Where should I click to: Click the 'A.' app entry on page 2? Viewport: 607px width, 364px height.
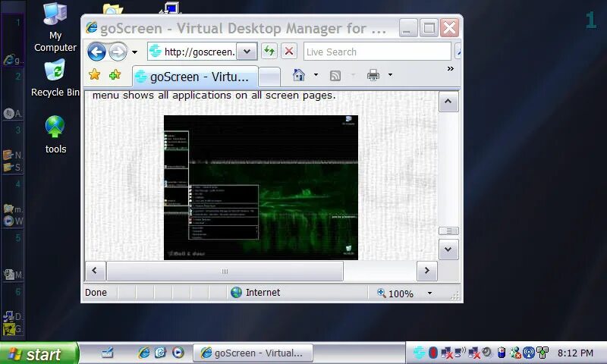pos(13,113)
